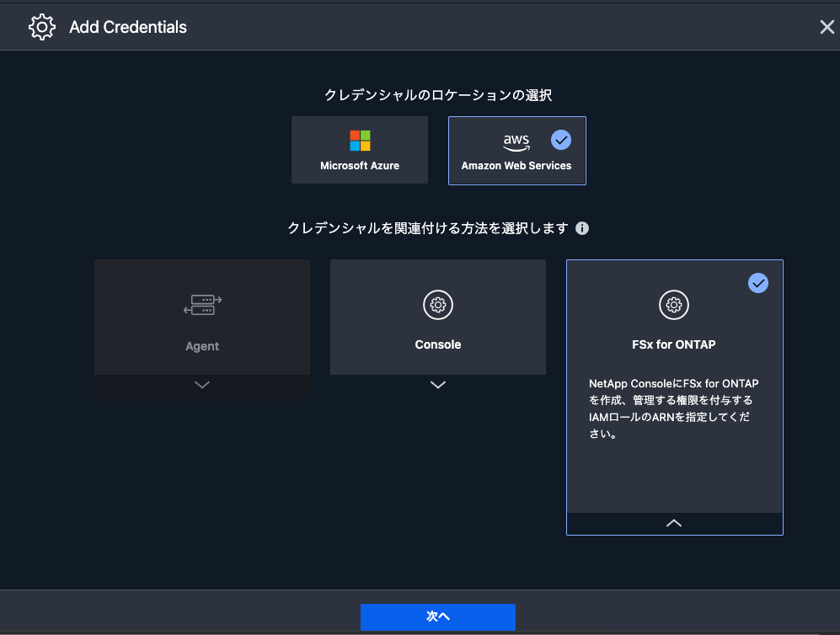Expand the Agent card description chevron

coord(202,385)
